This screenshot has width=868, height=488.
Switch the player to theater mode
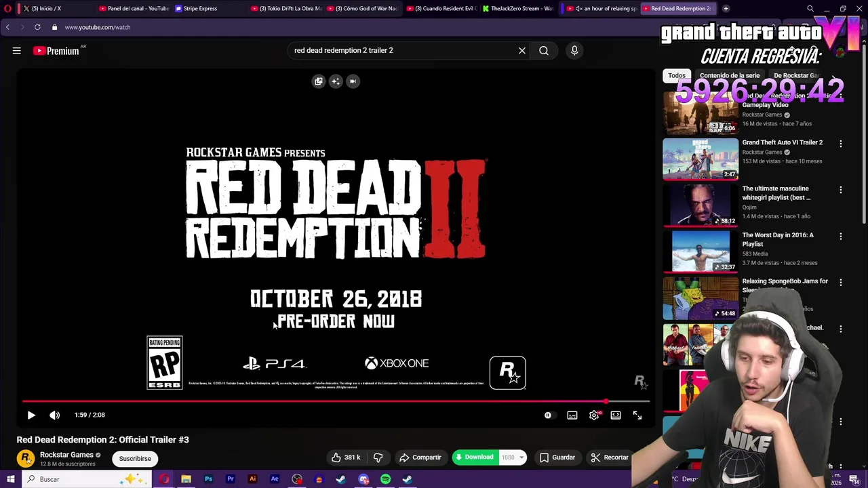616,415
